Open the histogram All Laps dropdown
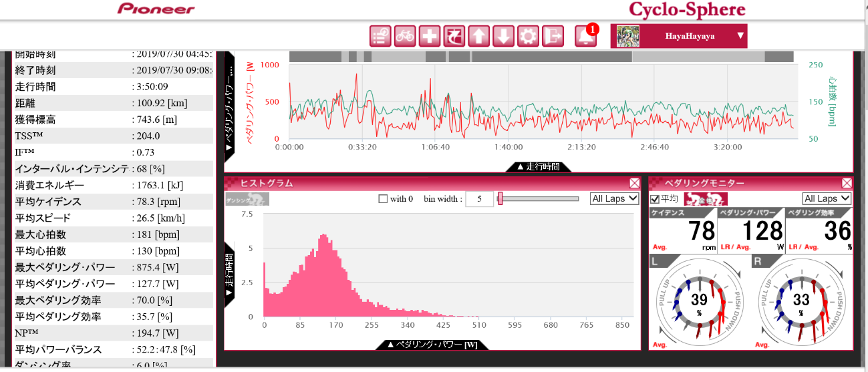Screen dimensions: 868x372 coord(615,199)
